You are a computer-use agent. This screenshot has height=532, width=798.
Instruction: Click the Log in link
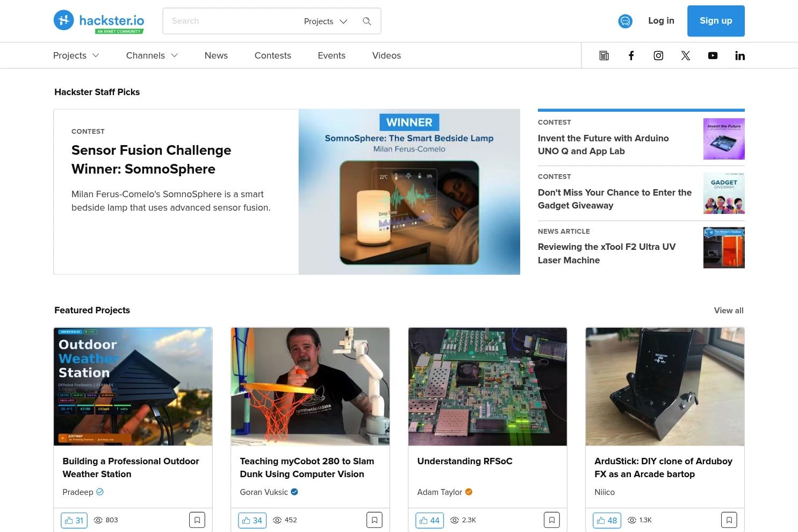(x=661, y=20)
